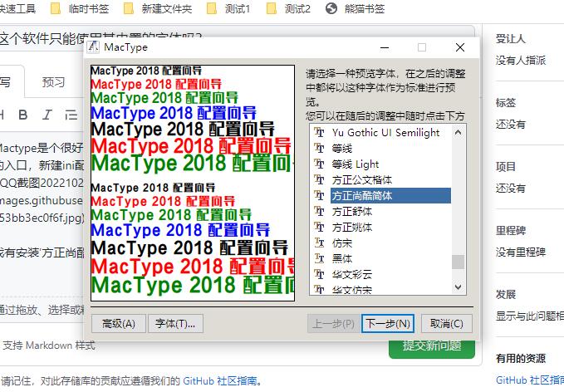
Task: Click GitHub 社区指南 link in sidebar resources
Action: (529, 380)
